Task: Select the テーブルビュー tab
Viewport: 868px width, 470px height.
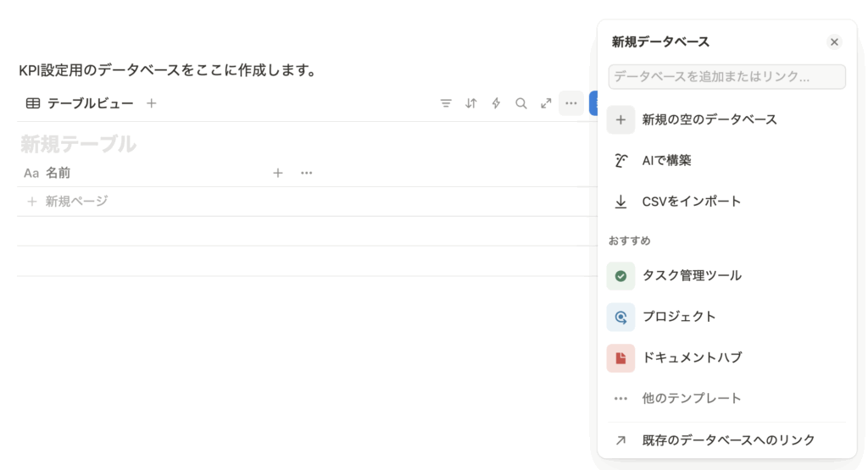Action: pyautogui.click(x=81, y=103)
